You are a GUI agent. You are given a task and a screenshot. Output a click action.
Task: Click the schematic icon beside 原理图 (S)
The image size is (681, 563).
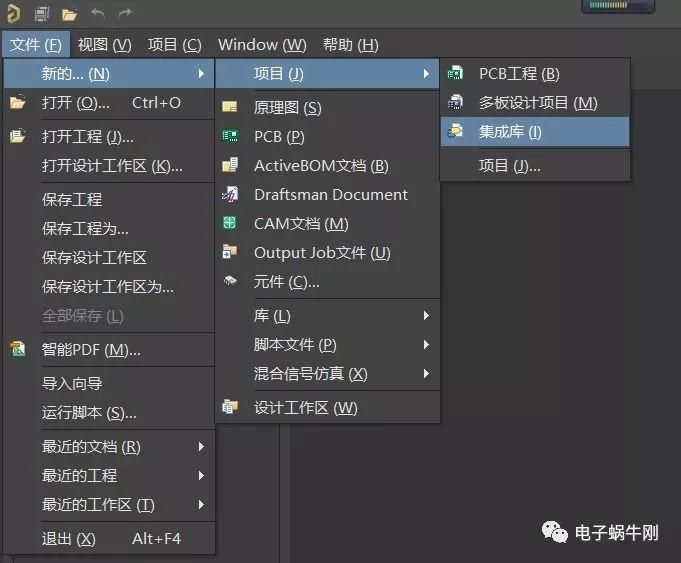coord(229,107)
